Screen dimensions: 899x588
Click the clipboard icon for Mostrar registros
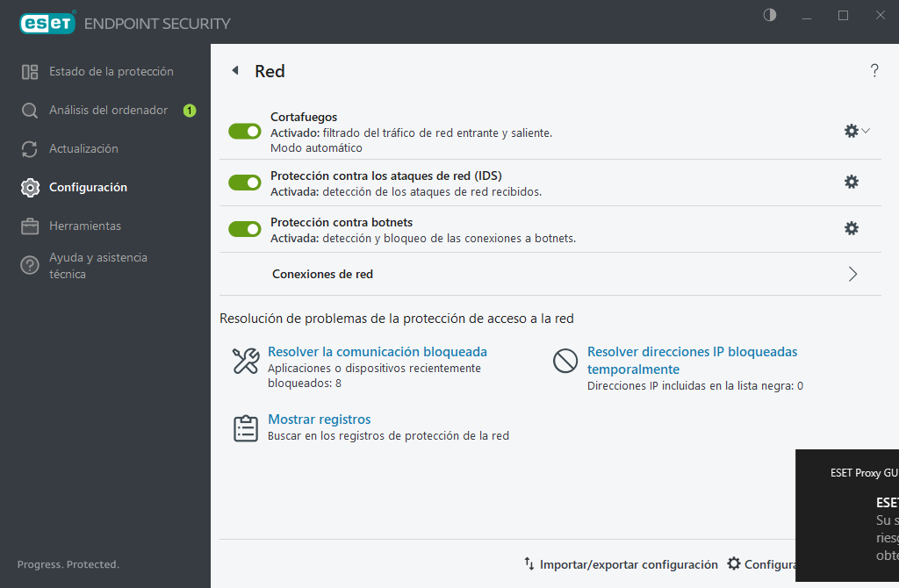tap(246, 428)
